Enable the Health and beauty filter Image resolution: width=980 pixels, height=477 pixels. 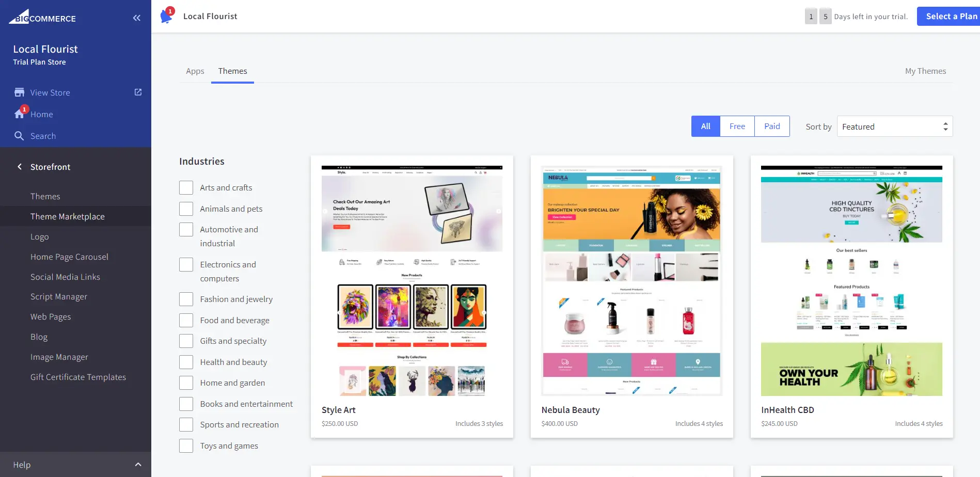click(x=186, y=362)
